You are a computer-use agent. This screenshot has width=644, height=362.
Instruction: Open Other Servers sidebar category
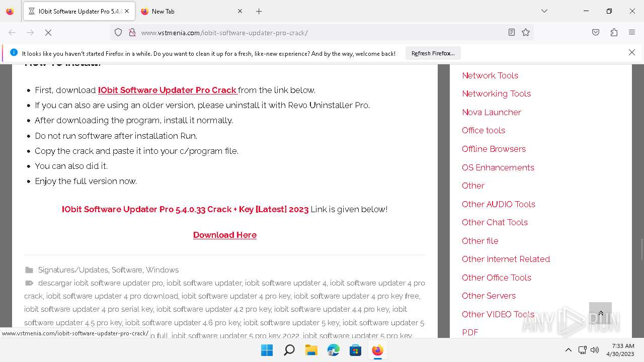[x=489, y=296]
